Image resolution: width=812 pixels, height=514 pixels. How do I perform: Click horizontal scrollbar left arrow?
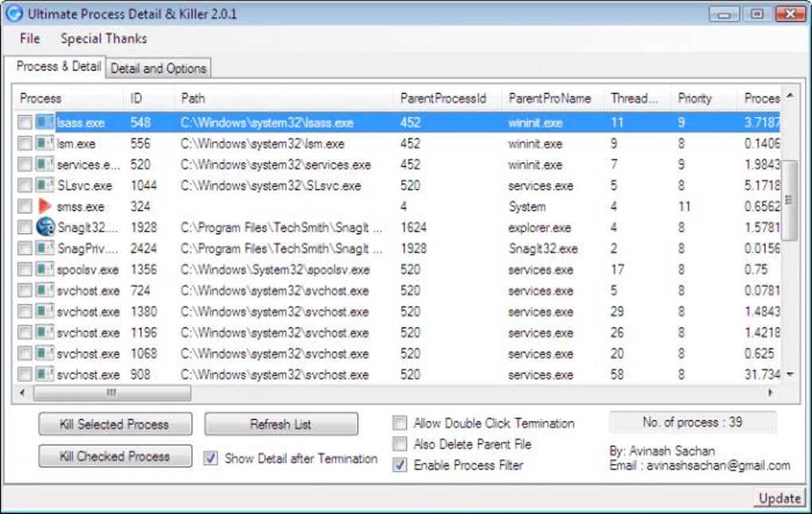[x=22, y=393]
